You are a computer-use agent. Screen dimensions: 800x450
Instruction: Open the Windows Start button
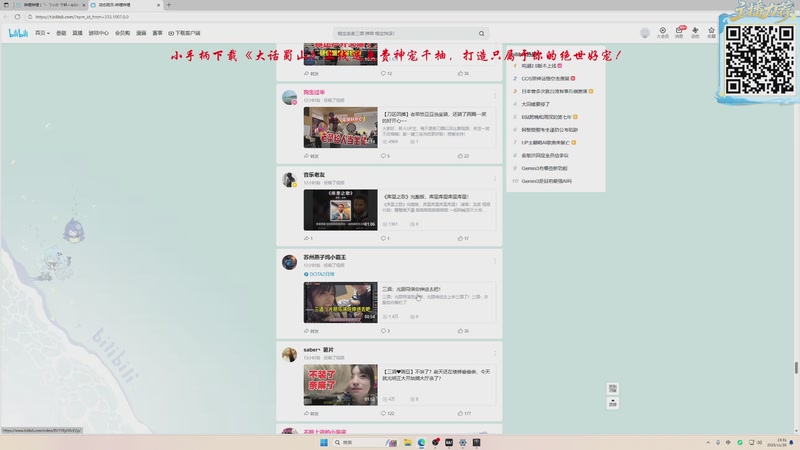[323, 442]
